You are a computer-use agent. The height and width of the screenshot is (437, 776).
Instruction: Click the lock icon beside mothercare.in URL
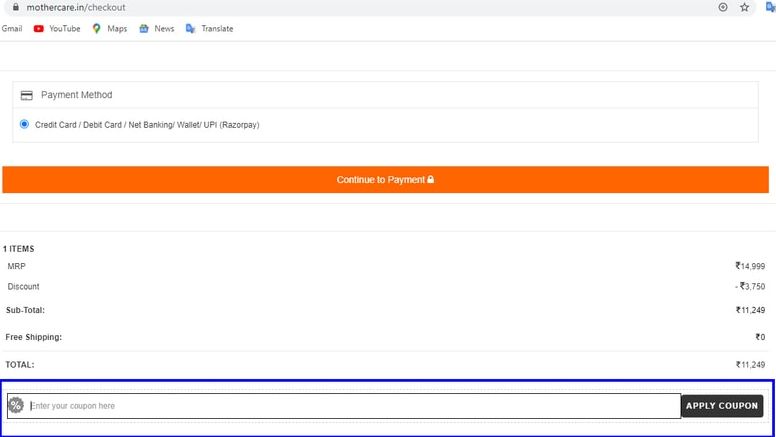coord(16,7)
